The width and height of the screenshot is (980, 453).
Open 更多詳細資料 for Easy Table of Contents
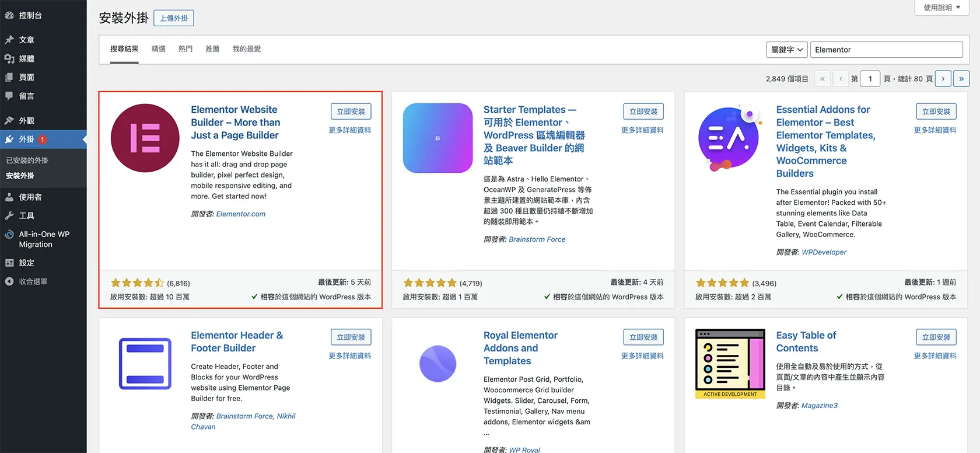(935, 356)
